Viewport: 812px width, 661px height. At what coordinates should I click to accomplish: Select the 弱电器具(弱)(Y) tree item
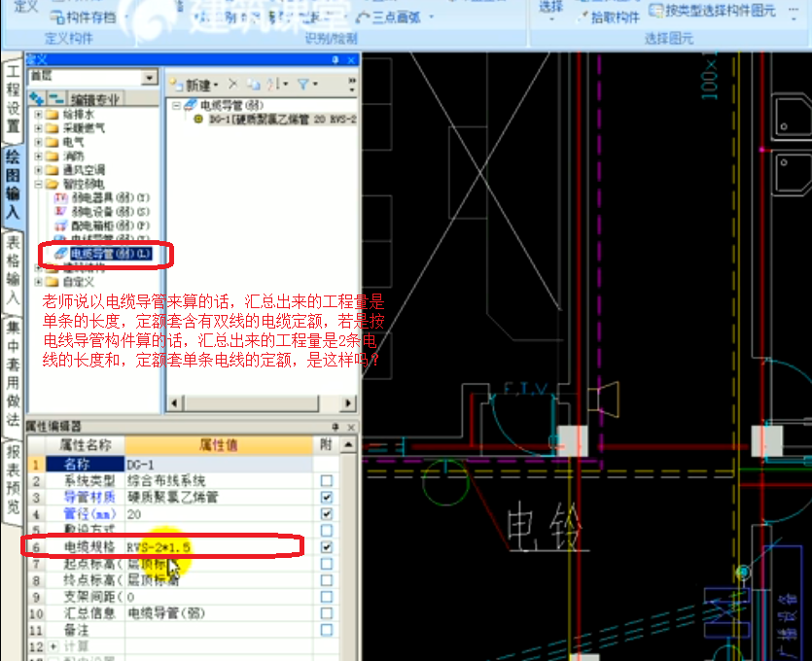[110, 197]
